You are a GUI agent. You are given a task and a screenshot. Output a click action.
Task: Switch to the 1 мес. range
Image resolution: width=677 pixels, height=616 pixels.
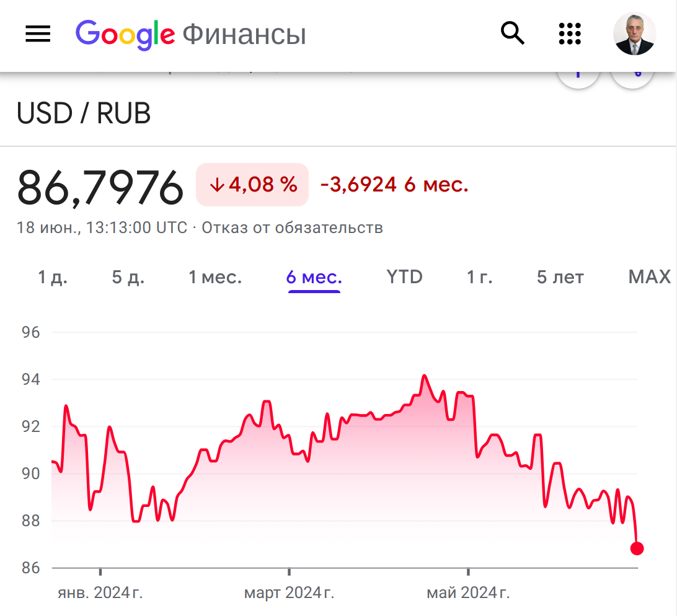[x=215, y=277]
